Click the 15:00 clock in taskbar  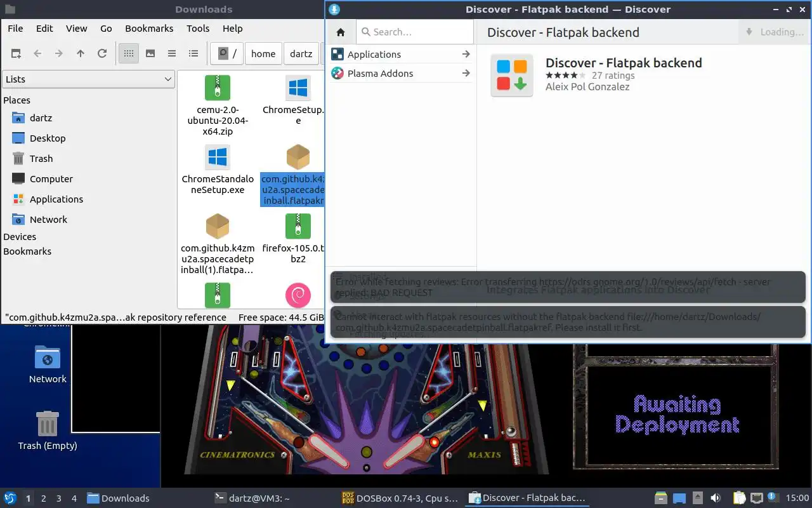pos(797,498)
